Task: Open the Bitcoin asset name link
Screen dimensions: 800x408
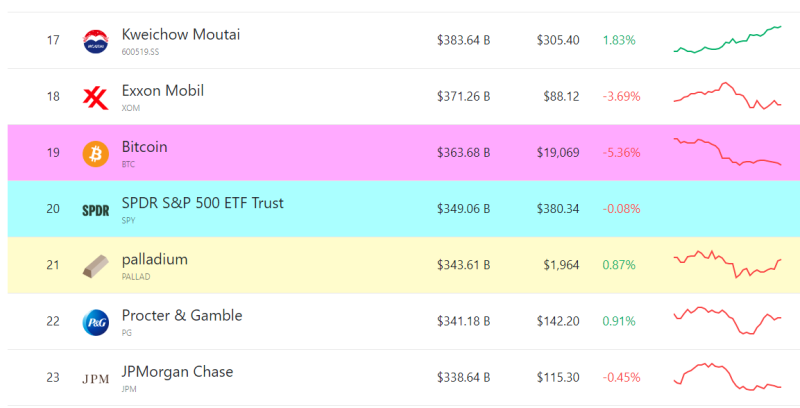Action: coord(144,146)
